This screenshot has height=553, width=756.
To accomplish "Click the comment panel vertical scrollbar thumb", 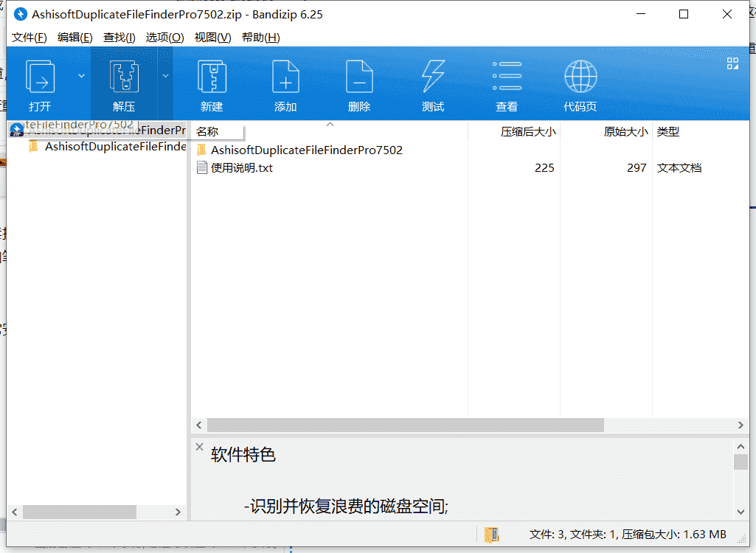I will click(x=741, y=462).
